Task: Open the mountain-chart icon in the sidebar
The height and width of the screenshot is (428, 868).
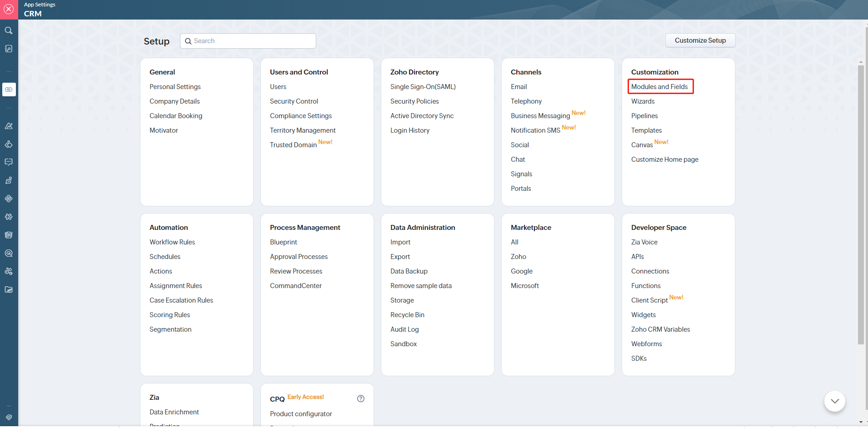Action: (9, 126)
